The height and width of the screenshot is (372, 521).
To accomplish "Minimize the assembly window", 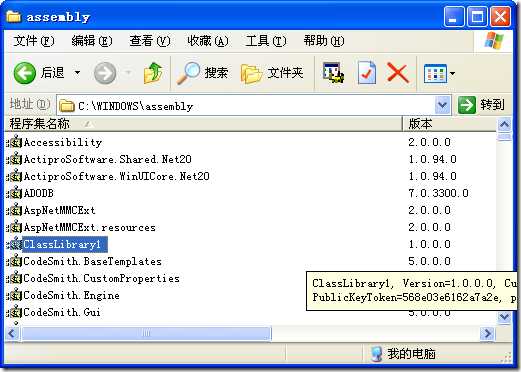I will (454, 16).
